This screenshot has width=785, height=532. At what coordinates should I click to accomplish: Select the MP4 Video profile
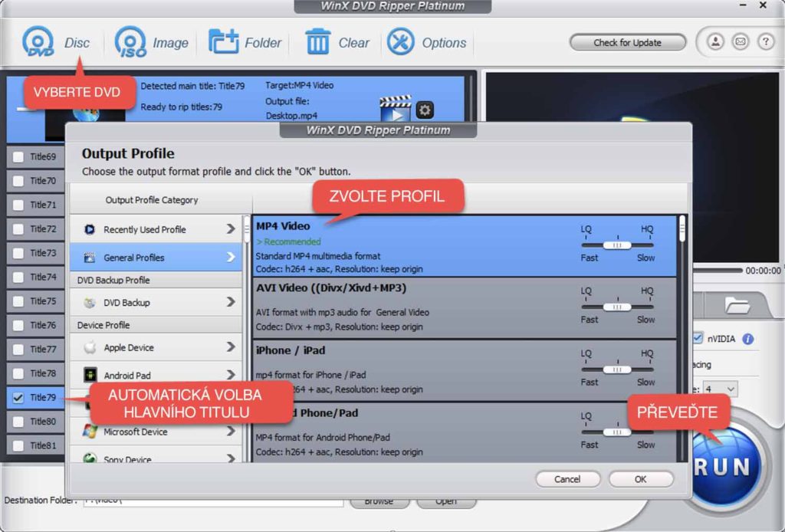(x=465, y=246)
